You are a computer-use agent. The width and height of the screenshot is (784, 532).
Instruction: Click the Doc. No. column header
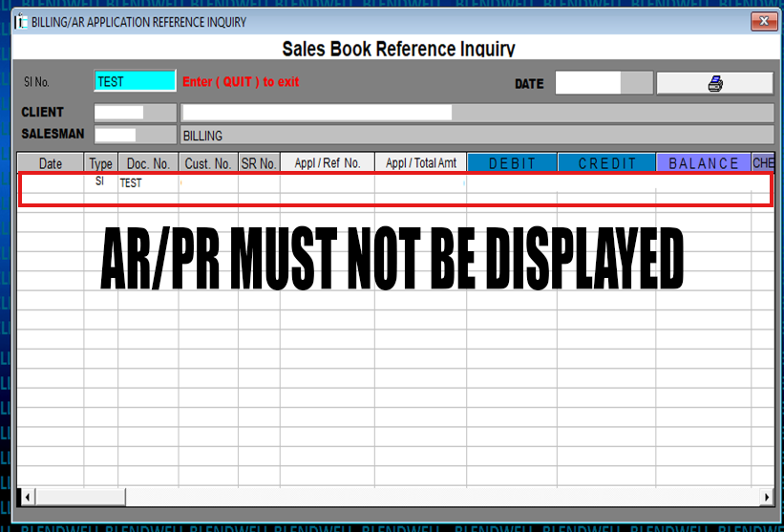148,163
